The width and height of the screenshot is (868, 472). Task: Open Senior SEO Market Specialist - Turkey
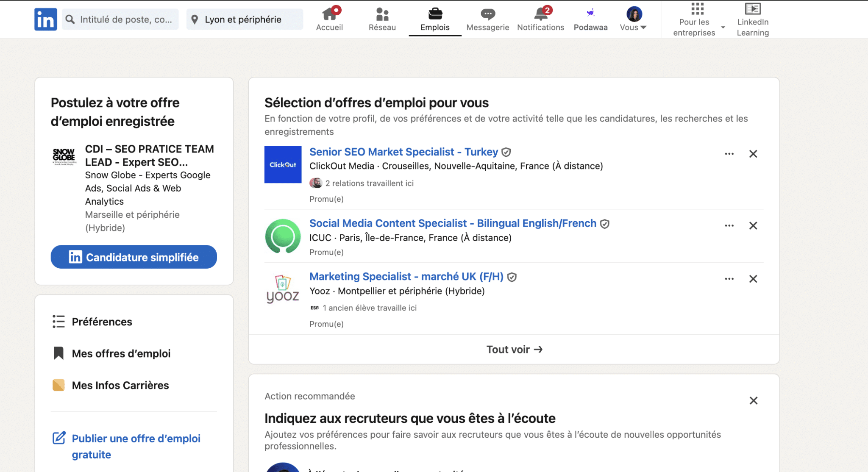(x=403, y=152)
